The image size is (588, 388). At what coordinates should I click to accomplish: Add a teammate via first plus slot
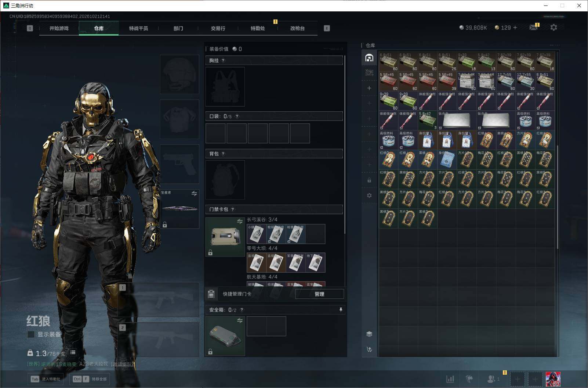point(517,379)
